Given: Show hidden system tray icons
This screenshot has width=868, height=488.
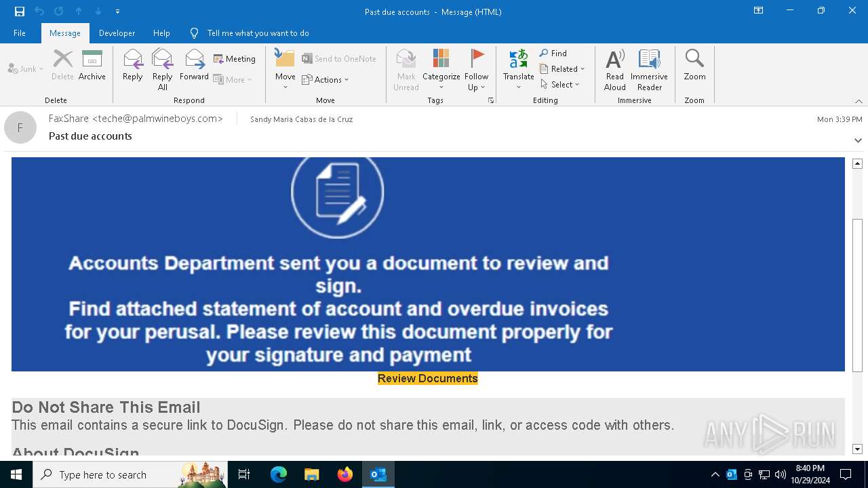Looking at the screenshot, I should (x=715, y=474).
